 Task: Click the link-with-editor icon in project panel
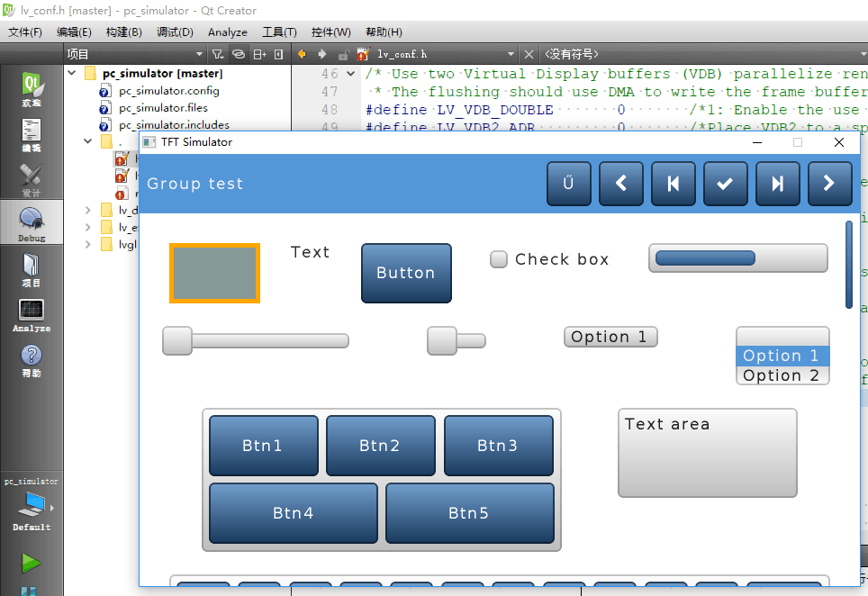(238, 54)
